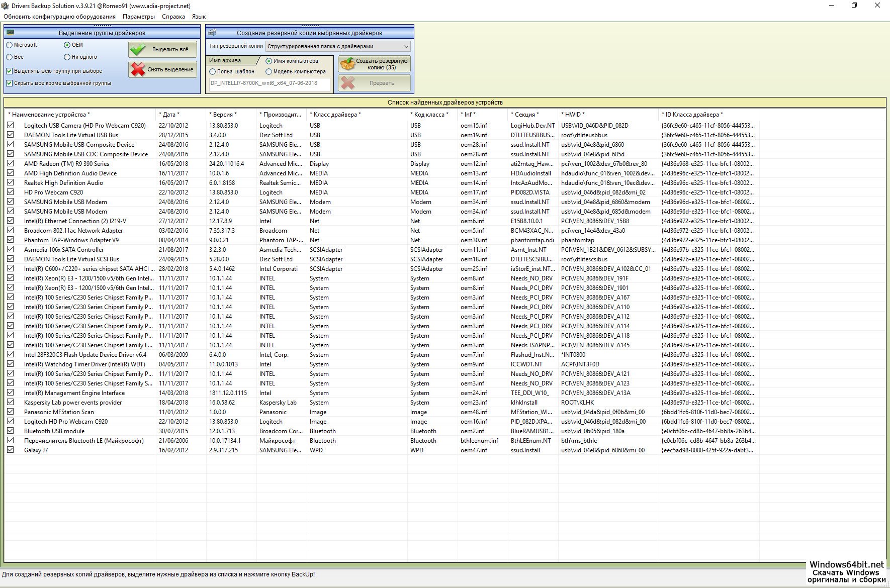
Task: Select the Microsoft radio button
Action: [x=10, y=45]
